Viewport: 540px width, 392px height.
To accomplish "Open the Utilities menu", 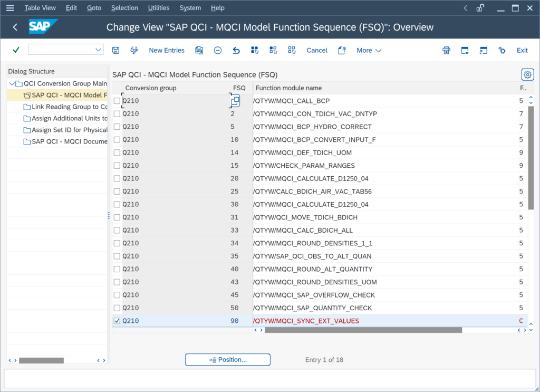I will (x=158, y=7).
